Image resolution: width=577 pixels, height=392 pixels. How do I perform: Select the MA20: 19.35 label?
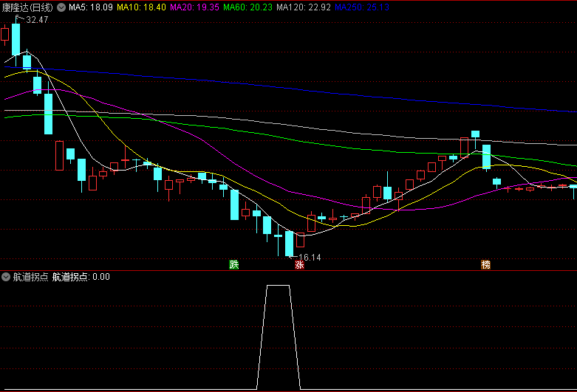194,7
